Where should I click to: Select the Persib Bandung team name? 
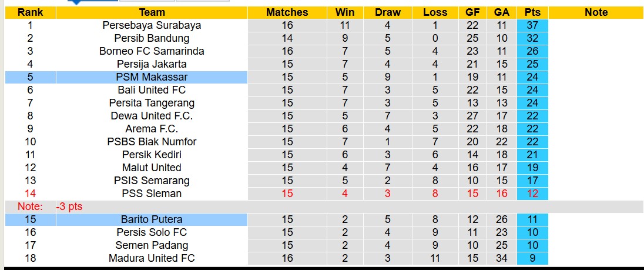(x=152, y=38)
